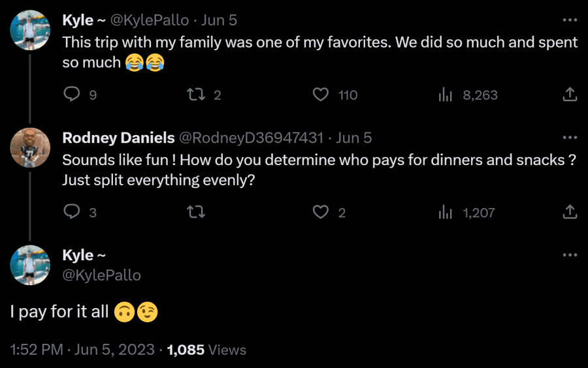Open the three-dot menu on Rodney Daniels' tweet
This screenshot has width=588, height=368.
tap(570, 138)
